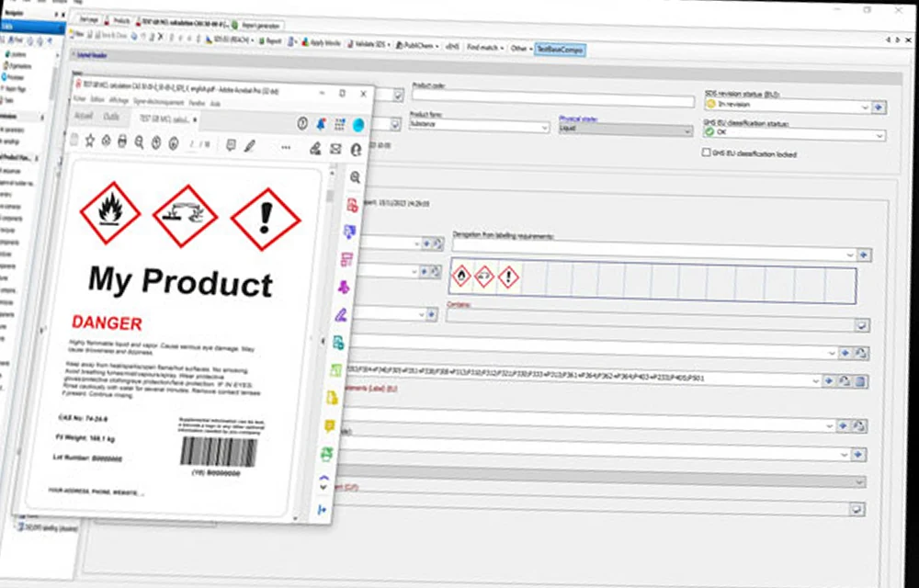Screen dimensions: 919x588
Task: Collapse the Acrobat side panel arrow
Action: 323,341
